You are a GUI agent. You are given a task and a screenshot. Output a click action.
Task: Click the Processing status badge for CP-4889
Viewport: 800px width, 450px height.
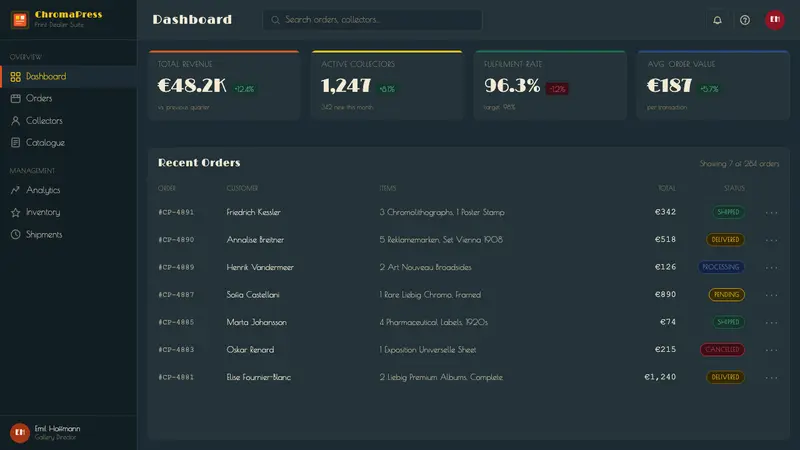tap(721, 267)
